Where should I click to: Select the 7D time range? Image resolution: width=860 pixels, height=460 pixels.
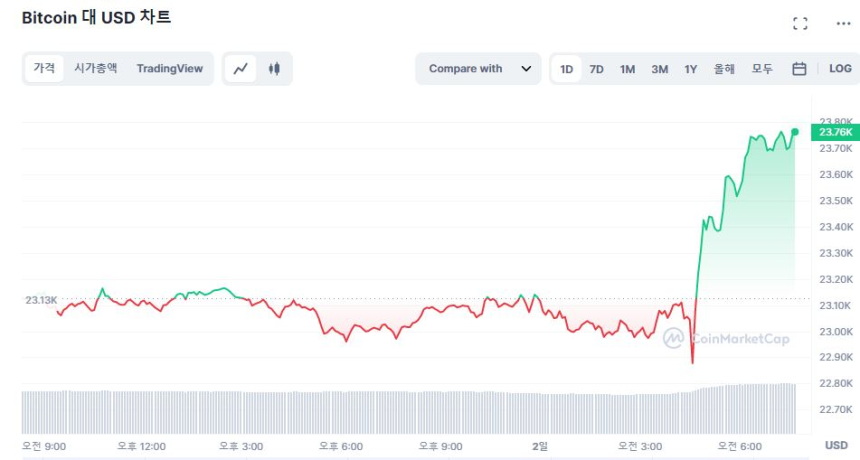(596, 69)
